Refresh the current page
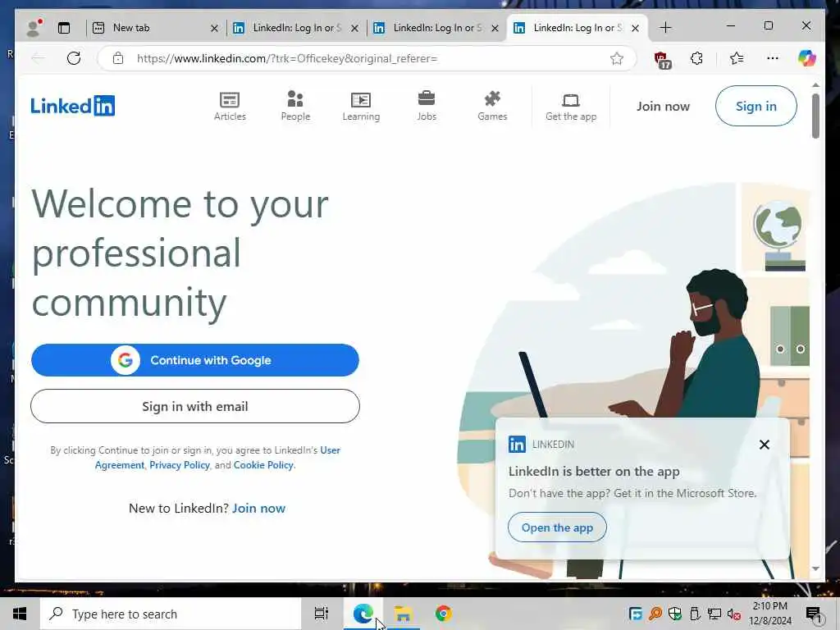Viewport: 840px width, 630px height. coord(74,58)
